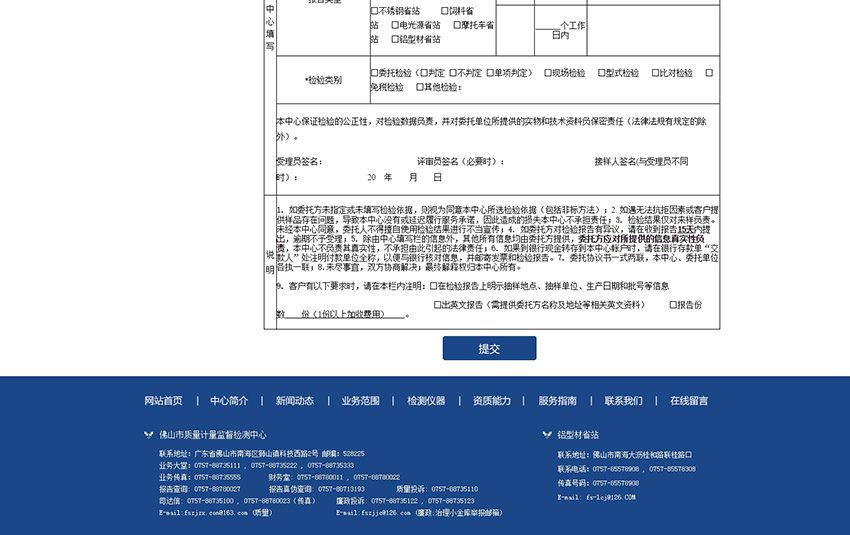Screen dimensions: 850x535
Task: Open 检测仪器 in the footer navigation
Action: point(426,401)
